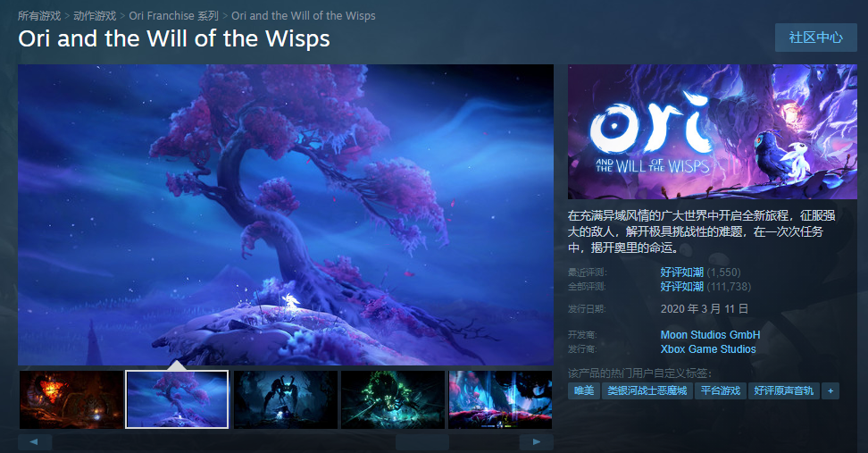868x453 pixels.
Task: Select the fiery red cave thumbnail
Action: point(71,399)
